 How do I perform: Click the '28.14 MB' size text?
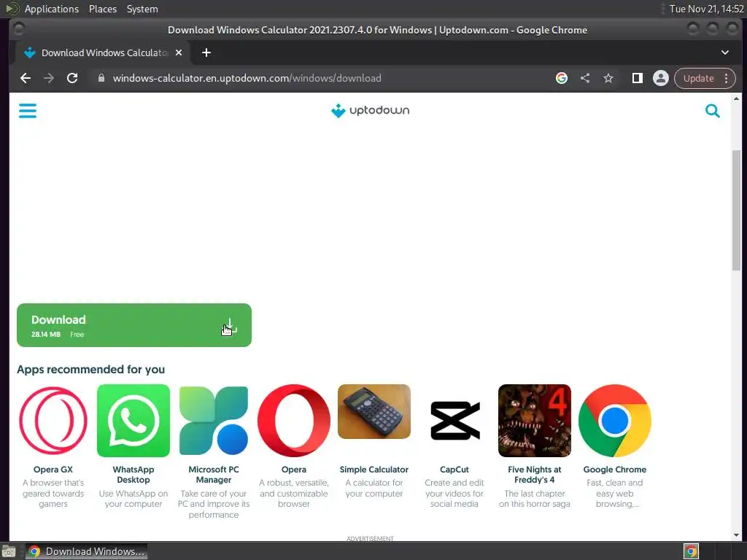46,334
